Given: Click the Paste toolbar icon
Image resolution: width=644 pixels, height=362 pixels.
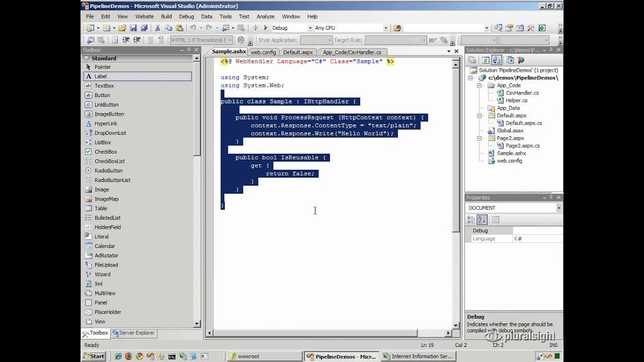Looking at the screenshot, I should click(179, 28).
